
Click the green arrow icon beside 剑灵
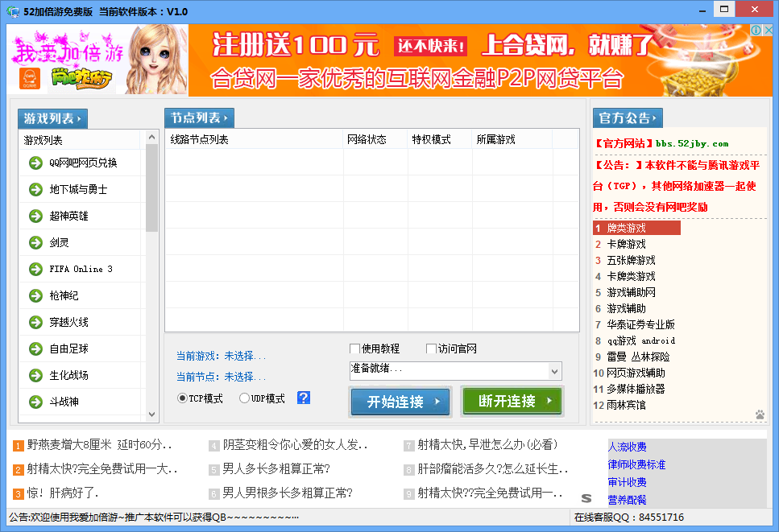click(35, 242)
